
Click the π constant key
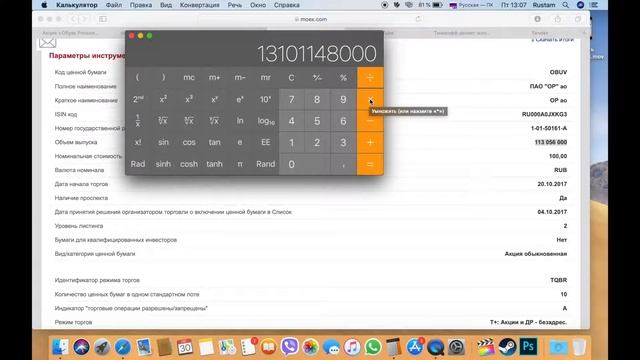(240, 164)
